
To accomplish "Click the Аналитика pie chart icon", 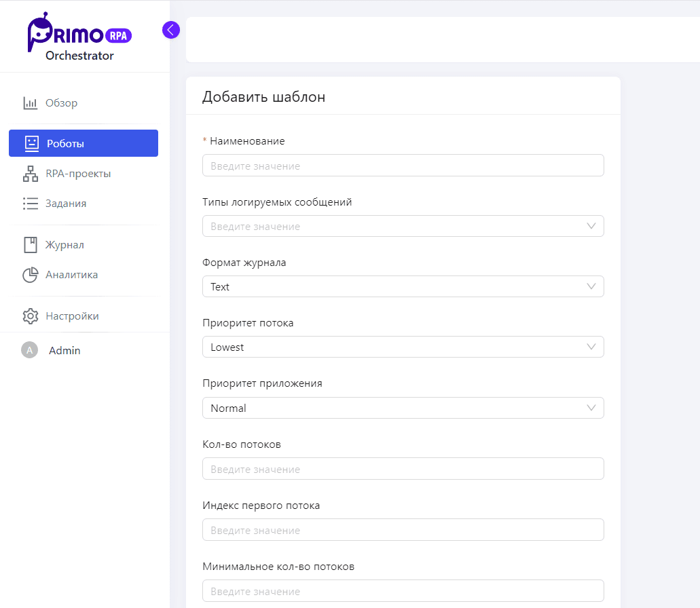I will tap(31, 275).
